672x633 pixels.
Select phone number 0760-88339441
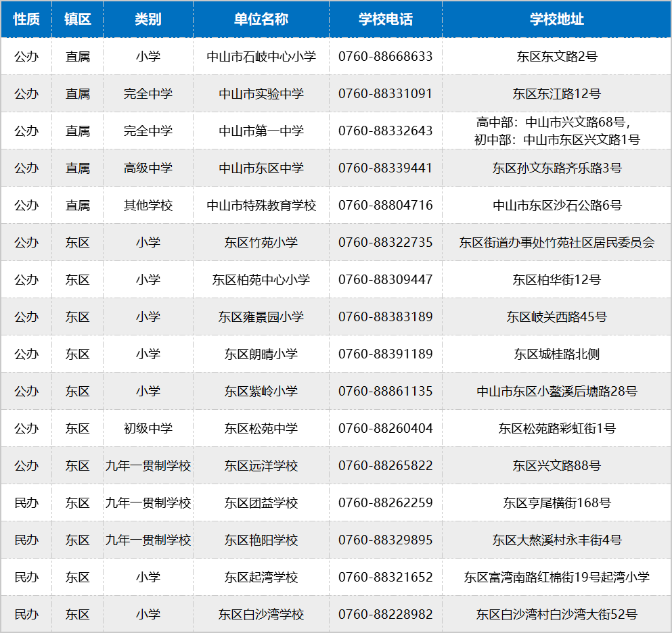[x=386, y=168]
